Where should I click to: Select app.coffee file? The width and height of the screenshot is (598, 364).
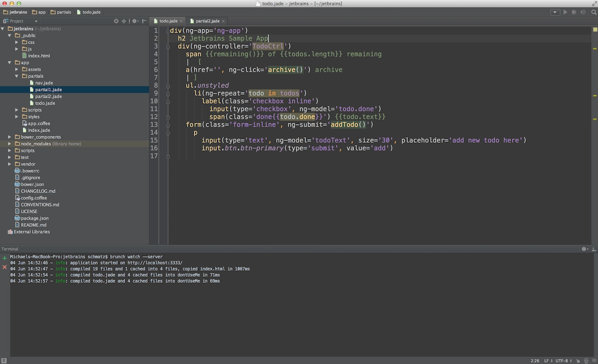tap(36, 124)
